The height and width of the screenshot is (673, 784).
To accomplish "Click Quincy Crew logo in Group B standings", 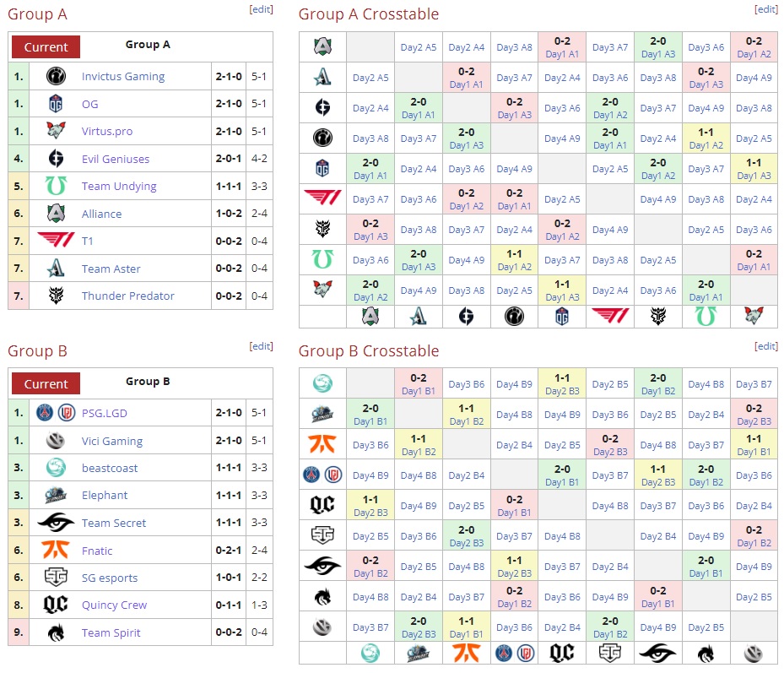I will 57,605.
